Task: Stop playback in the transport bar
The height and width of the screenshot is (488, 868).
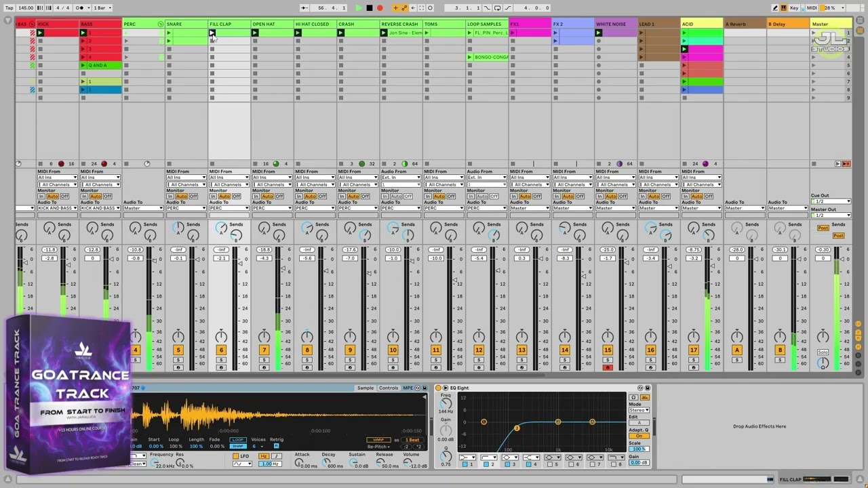Action: click(x=370, y=8)
